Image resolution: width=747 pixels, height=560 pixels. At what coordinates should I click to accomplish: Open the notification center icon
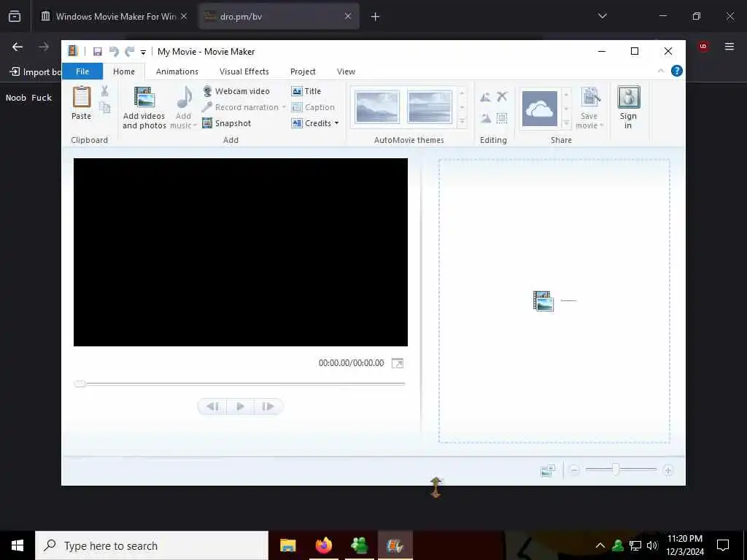[723, 545]
